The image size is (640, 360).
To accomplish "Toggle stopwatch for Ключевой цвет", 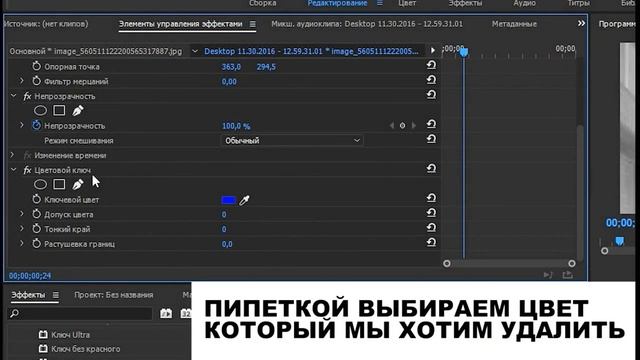I will (x=36, y=199).
